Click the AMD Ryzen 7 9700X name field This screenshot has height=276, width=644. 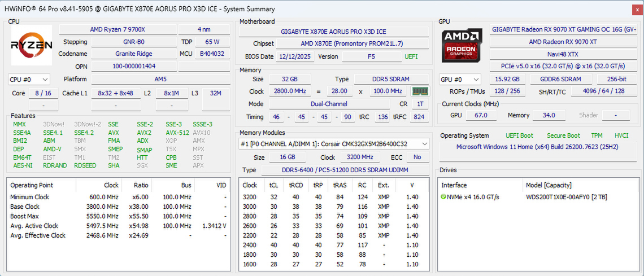coord(118,29)
